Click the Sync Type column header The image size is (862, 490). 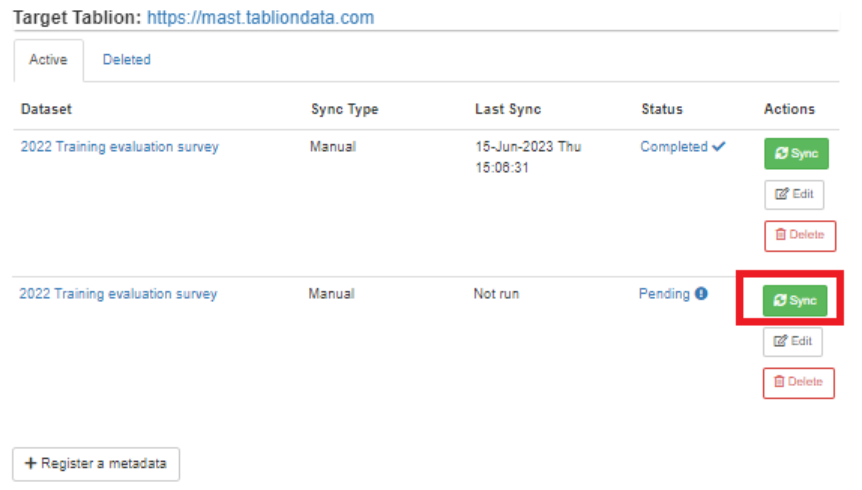click(344, 109)
